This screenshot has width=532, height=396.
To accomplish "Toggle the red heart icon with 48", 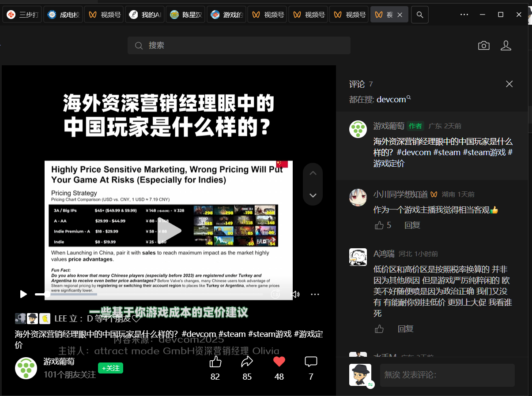I will [279, 362].
